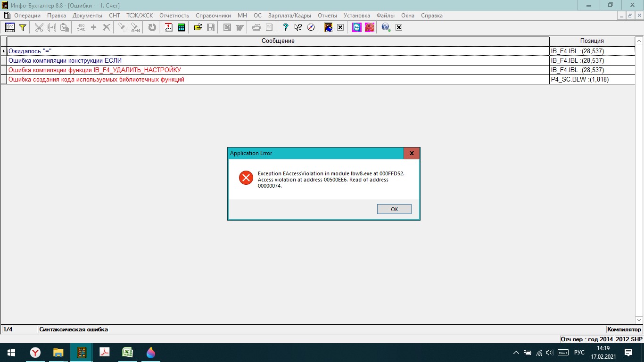
Task: Open File Explorer from the taskbar
Action: 58,353
